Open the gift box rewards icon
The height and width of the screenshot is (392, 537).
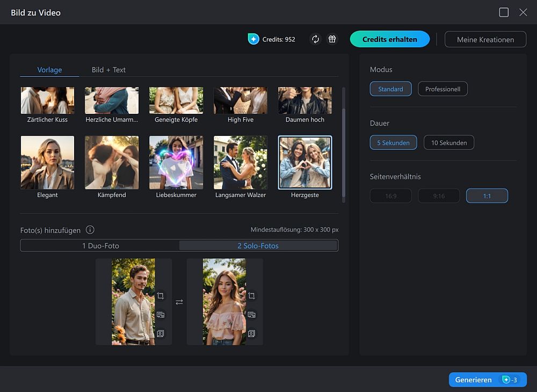[x=332, y=39]
